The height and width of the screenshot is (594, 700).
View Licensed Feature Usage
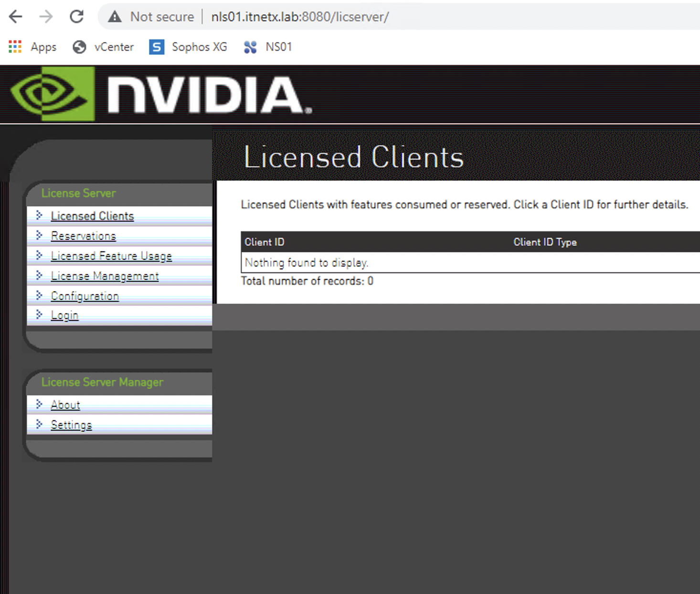(111, 256)
